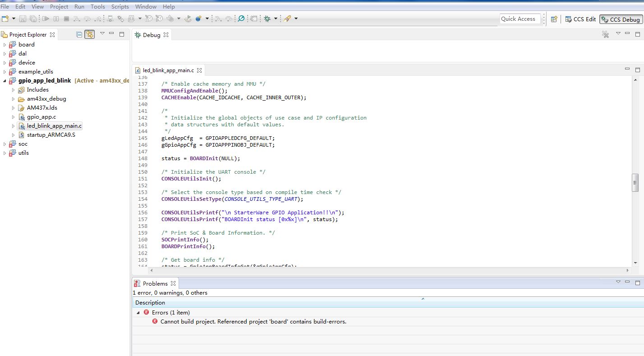Select the Problems tab

pyautogui.click(x=155, y=283)
